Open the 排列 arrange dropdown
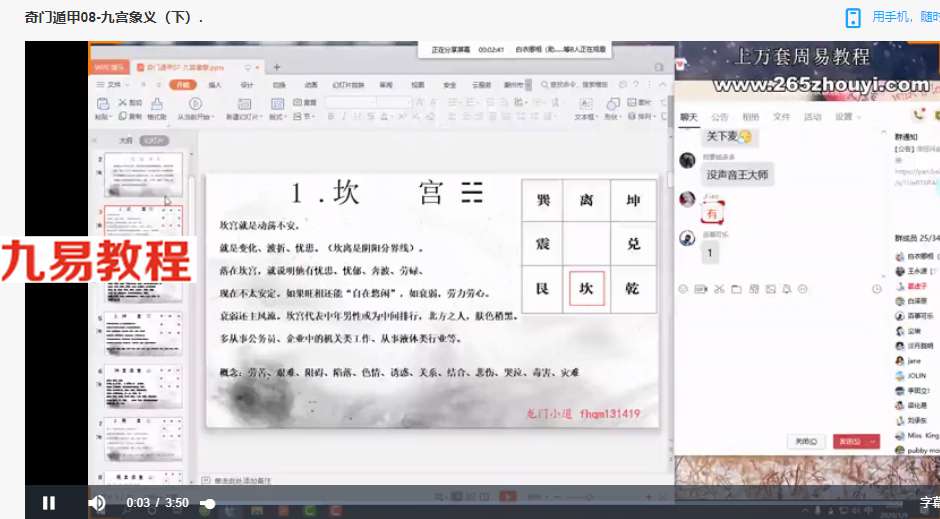The width and height of the screenshot is (940, 519). [642, 116]
